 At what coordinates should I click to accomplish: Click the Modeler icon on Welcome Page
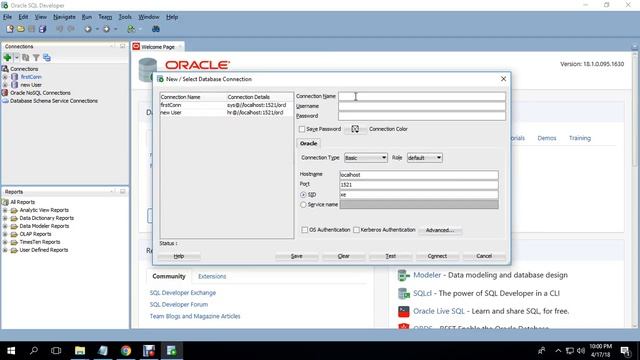click(x=404, y=276)
